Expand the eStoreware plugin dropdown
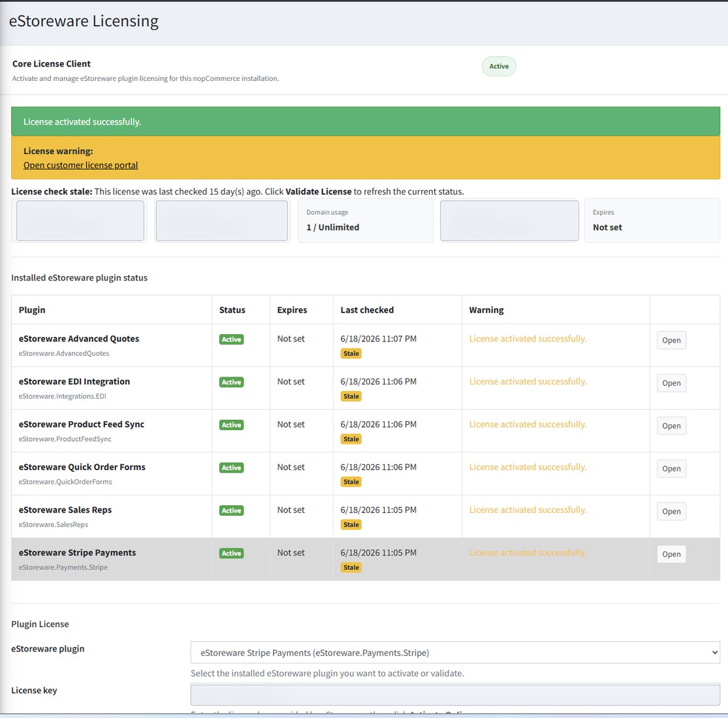The height and width of the screenshot is (718, 728). (x=455, y=653)
